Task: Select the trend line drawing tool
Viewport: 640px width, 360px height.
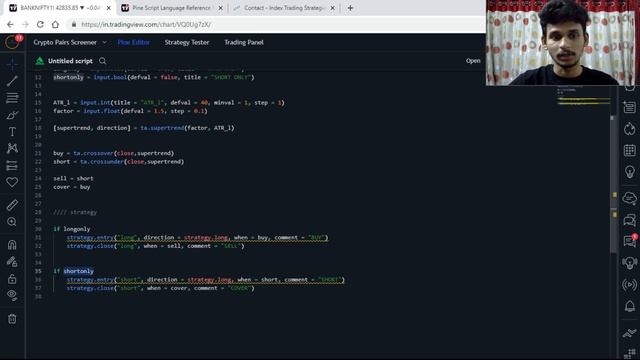Action: [12, 81]
